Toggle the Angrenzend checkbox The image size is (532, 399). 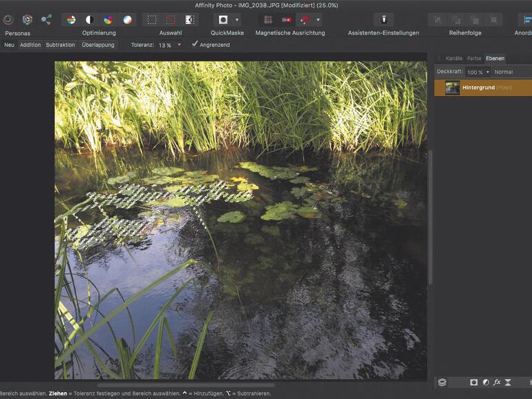pyautogui.click(x=194, y=44)
